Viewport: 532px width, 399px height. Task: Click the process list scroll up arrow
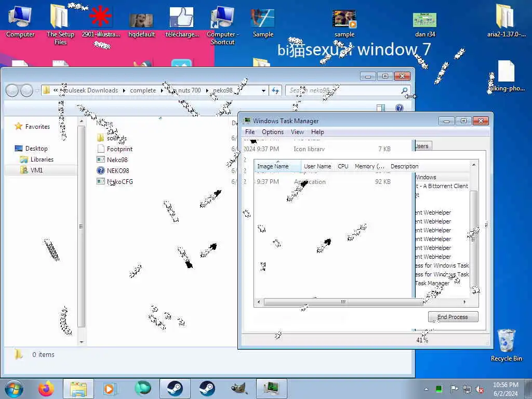(x=474, y=165)
